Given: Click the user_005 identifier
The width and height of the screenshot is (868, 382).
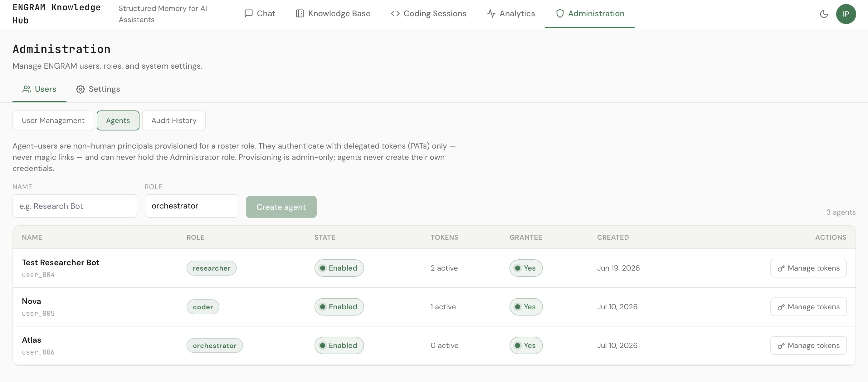Looking at the screenshot, I should (x=38, y=314).
